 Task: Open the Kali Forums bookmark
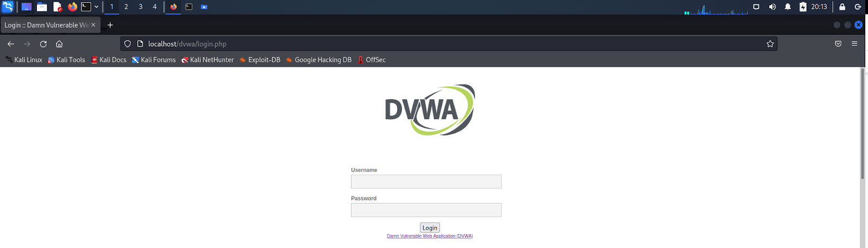point(154,60)
